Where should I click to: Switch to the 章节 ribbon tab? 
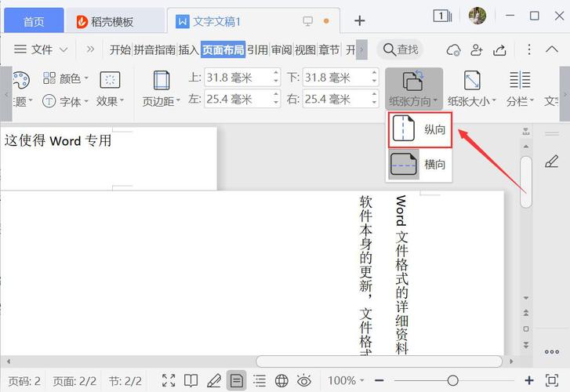coord(329,49)
